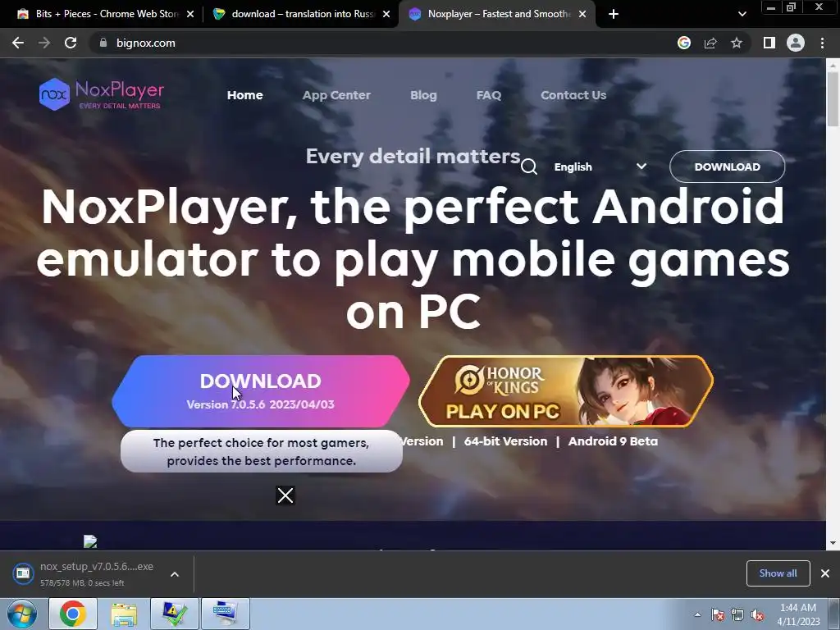840x630 pixels.
Task: Open the Blog nav item
Action: click(423, 95)
